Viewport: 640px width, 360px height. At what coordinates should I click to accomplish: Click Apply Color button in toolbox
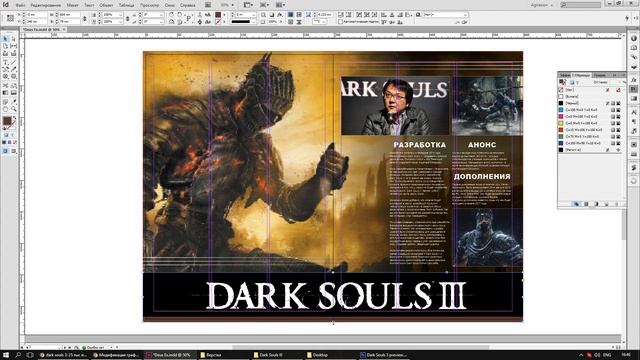pyautogui.click(x=4, y=142)
